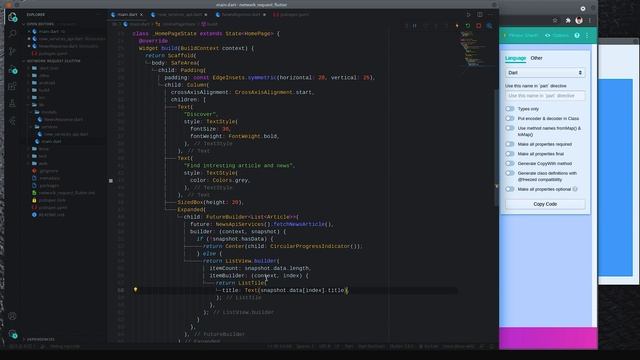Open the help question-mark icon in quicktype header

577,36
